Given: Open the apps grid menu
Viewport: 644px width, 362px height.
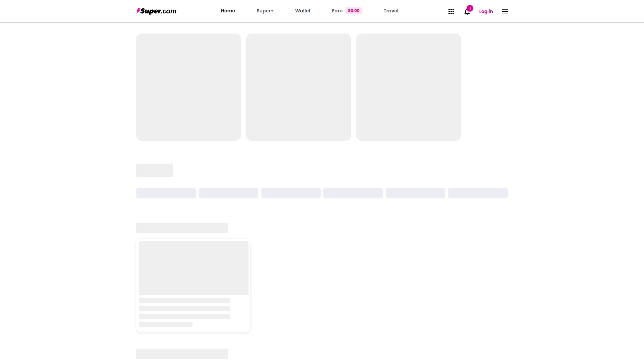Looking at the screenshot, I should [451, 11].
